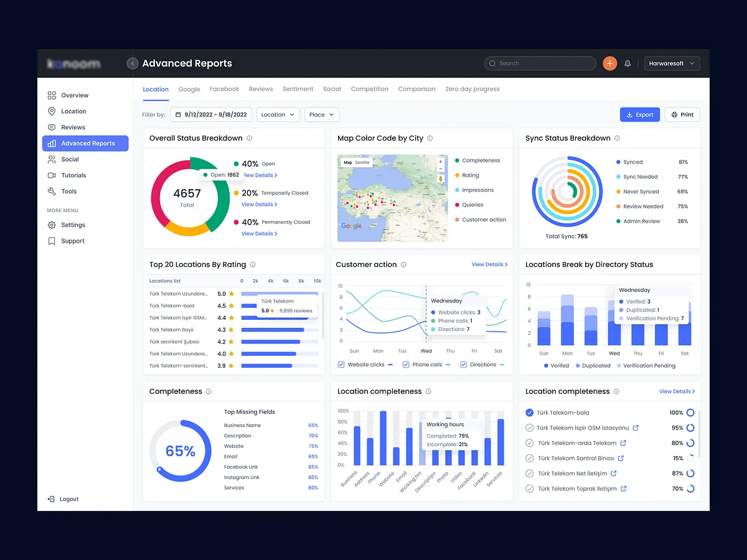Toggle the Phone calls checkbox
Image resolution: width=747 pixels, height=560 pixels.
tap(406, 365)
